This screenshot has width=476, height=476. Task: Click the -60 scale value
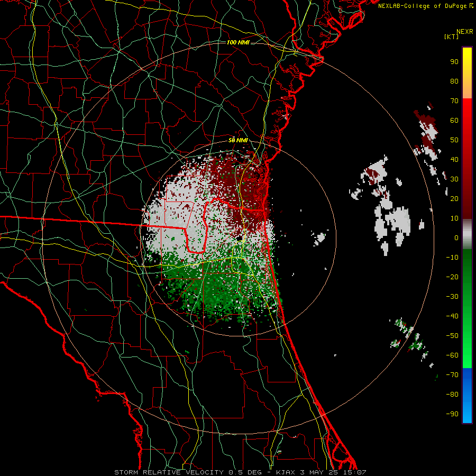[452, 355]
